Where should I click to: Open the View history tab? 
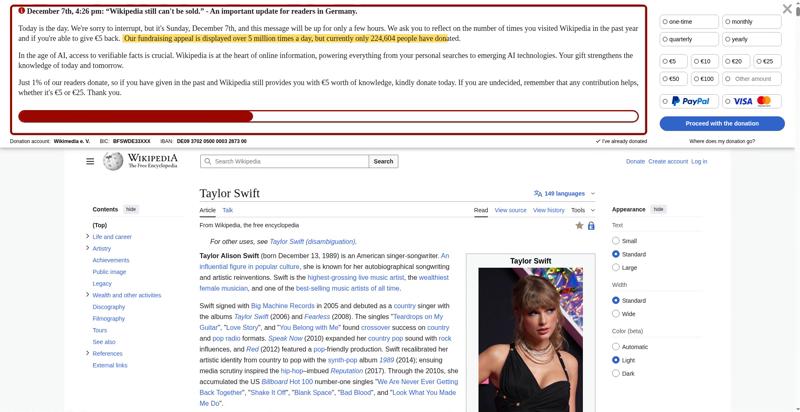(549, 210)
